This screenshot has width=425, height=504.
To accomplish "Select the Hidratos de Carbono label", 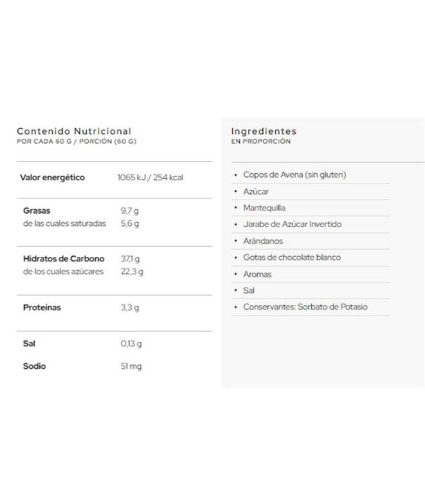I will click(63, 259).
